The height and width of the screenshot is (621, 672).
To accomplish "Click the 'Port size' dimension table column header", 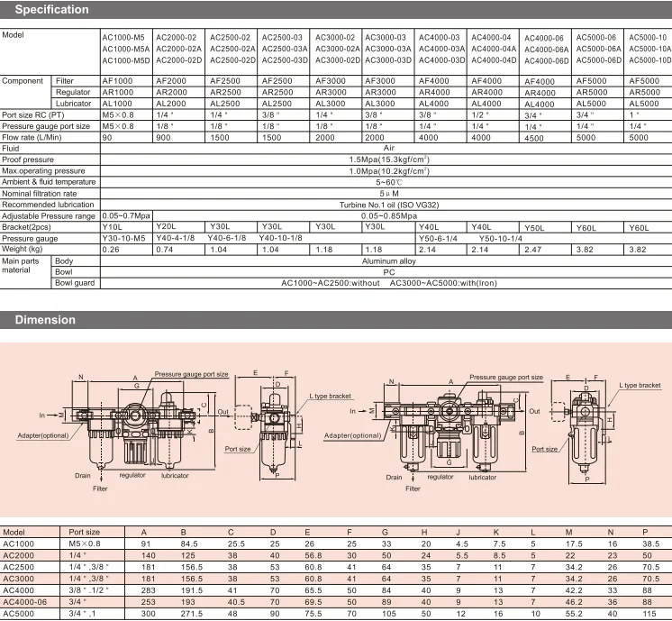I will [84, 533].
